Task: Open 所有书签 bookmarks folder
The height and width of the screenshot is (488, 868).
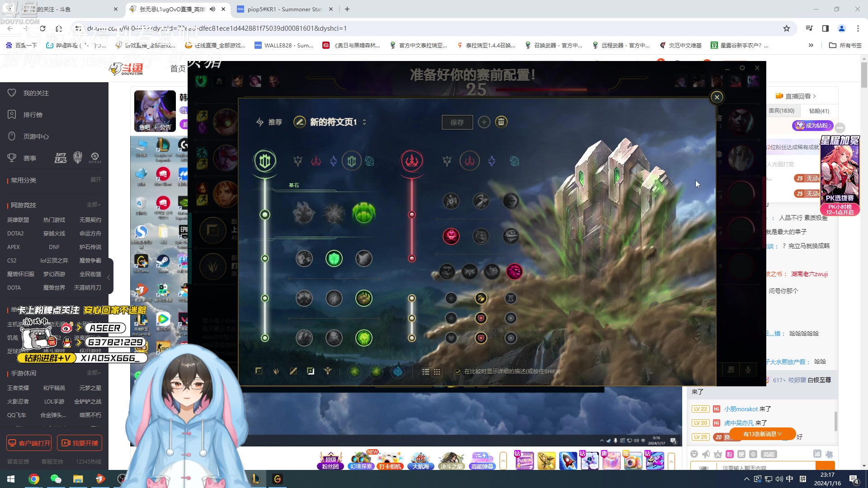Action: (x=845, y=45)
